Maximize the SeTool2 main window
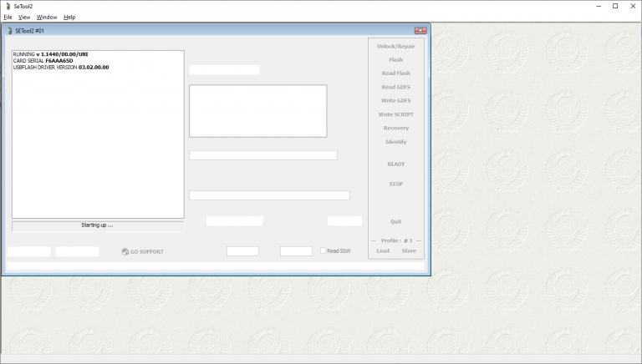 click(615, 6)
